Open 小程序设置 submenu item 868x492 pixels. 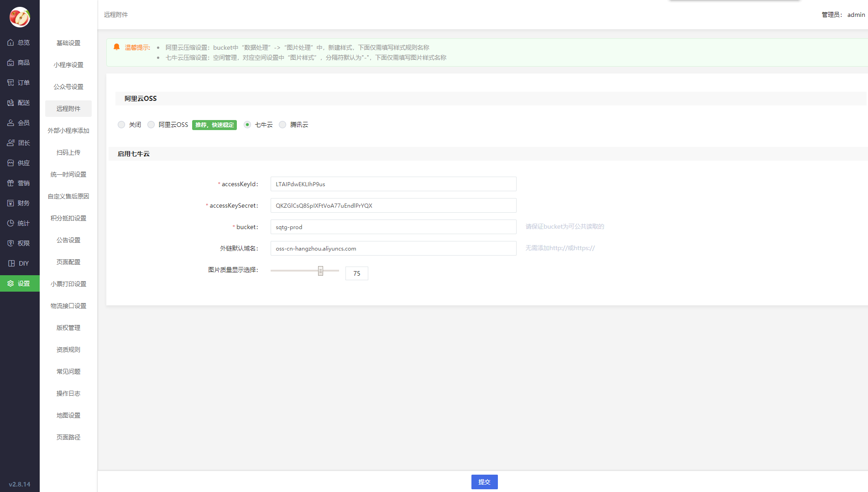[x=68, y=65]
